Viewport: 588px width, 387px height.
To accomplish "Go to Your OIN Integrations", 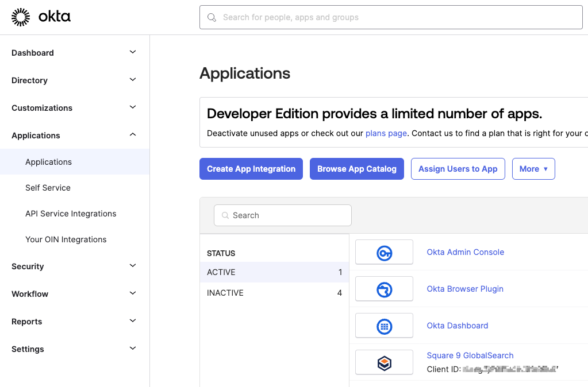I will coord(66,239).
